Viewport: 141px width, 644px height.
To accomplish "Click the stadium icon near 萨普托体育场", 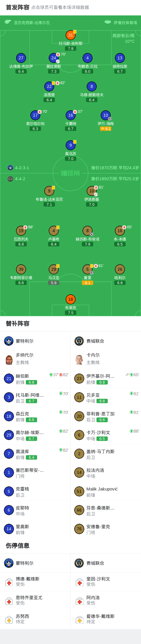I will [108, 22].
